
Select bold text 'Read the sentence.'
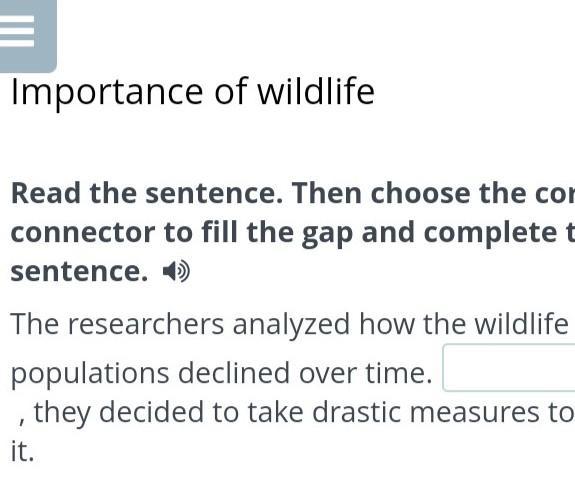[147, 193]
